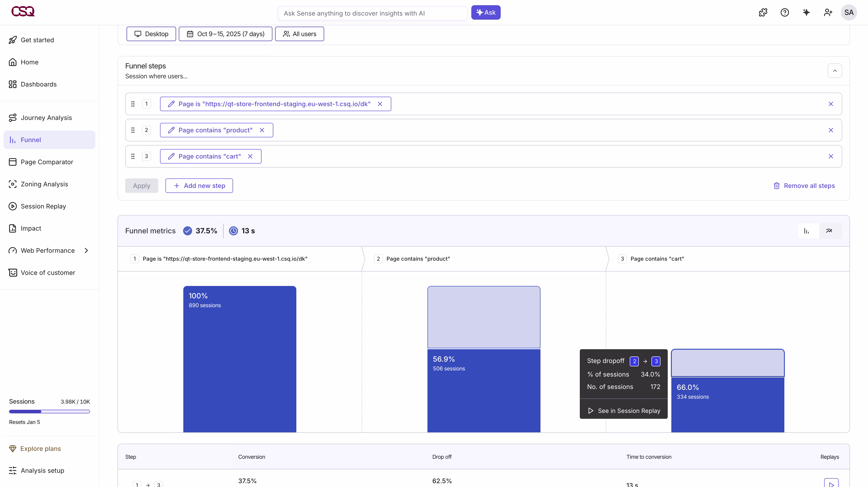The width and height of the screenshot is (868, 487).
Task: Remove the "cart" condition from step 3
Action: [250, 156]
